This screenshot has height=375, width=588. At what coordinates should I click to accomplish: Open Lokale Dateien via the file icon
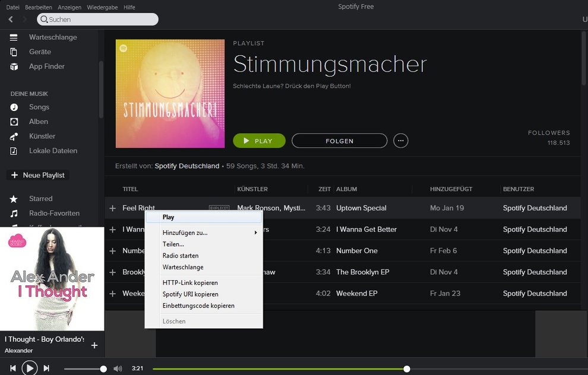tap(14, 151)
